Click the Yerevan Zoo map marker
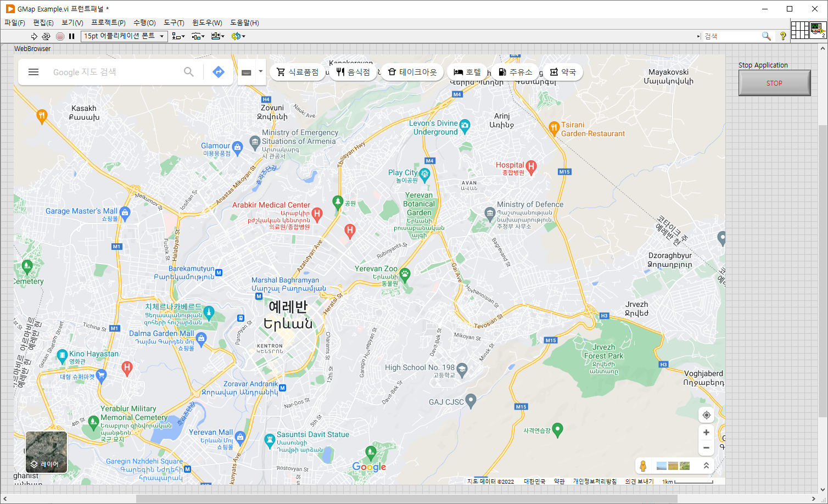Screen dimensions: 828x504 click(405, 275)
